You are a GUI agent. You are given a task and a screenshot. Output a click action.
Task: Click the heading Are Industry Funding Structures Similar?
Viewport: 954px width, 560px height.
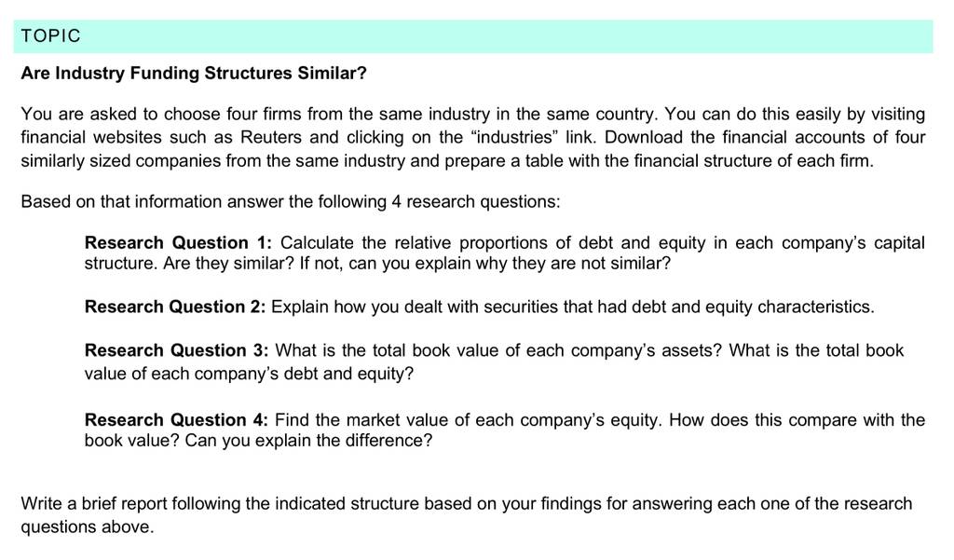click(194, 73)
